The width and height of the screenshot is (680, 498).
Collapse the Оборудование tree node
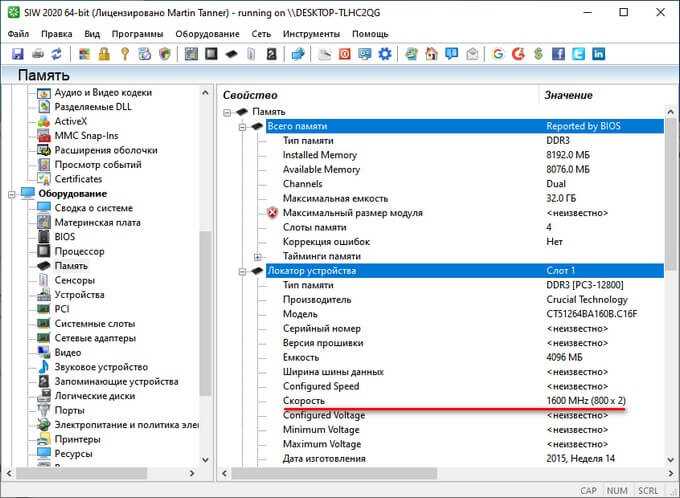[12, 194]
